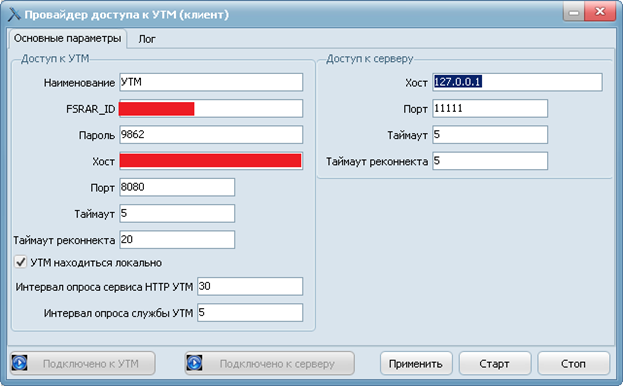
Task: Click the blue status icon on Подключено к серверу
Action: coord(194,363)
